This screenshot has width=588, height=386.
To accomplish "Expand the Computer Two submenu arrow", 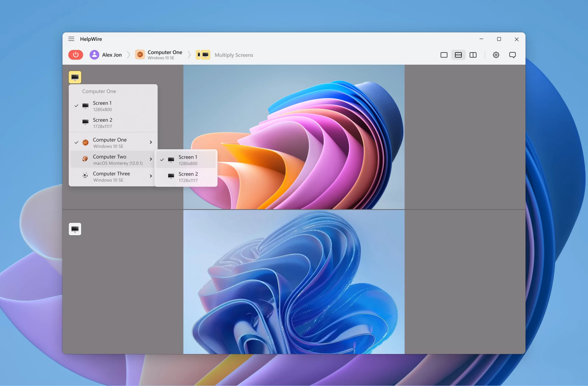I will pyautogui.click(x=151, y=159).
